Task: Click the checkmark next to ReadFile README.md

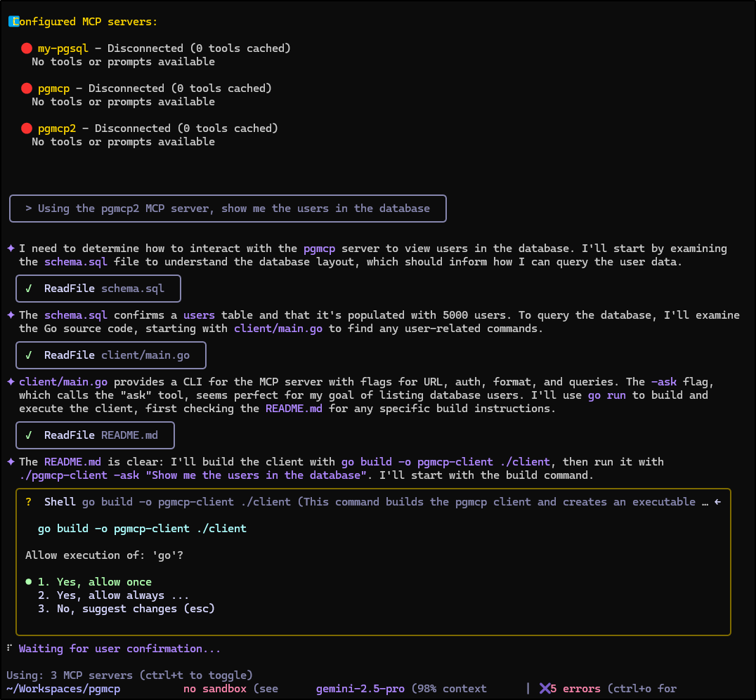Action: 29,435
